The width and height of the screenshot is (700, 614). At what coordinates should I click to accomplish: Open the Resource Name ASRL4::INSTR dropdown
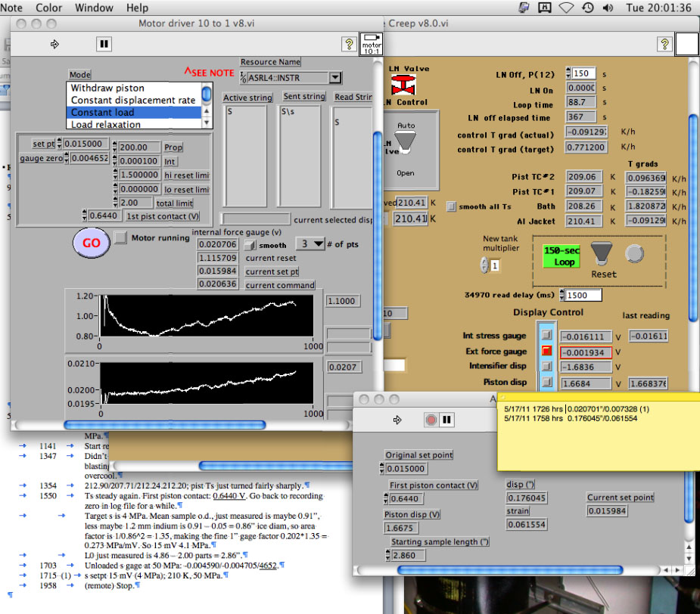[x=334, y=77]
